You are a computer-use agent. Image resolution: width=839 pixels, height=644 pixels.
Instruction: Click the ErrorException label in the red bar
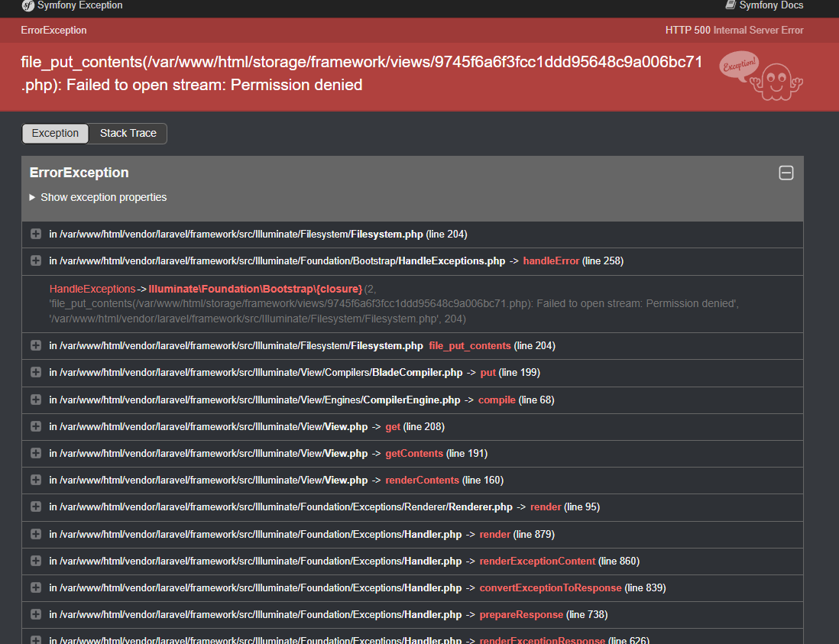pyautogui.click(x=53, y=31)
